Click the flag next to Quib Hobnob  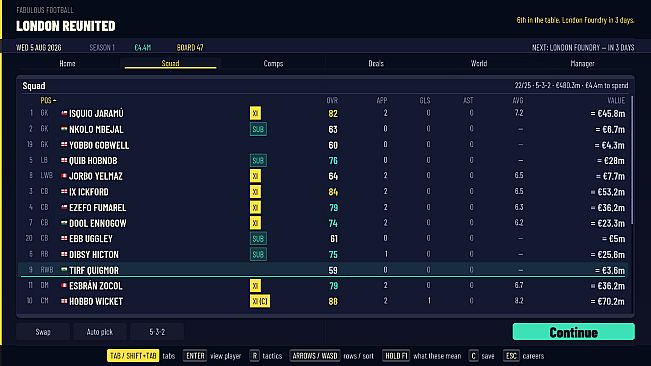[x=64, y=160]
